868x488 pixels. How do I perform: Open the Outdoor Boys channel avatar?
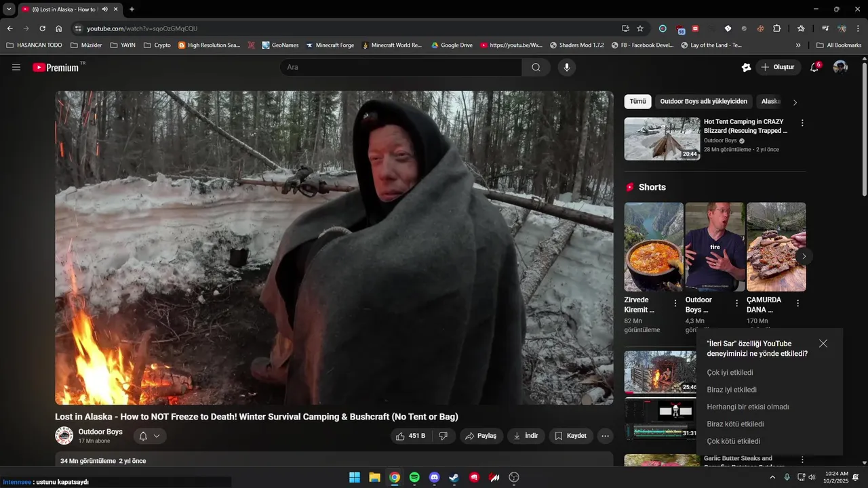point(64,436)
